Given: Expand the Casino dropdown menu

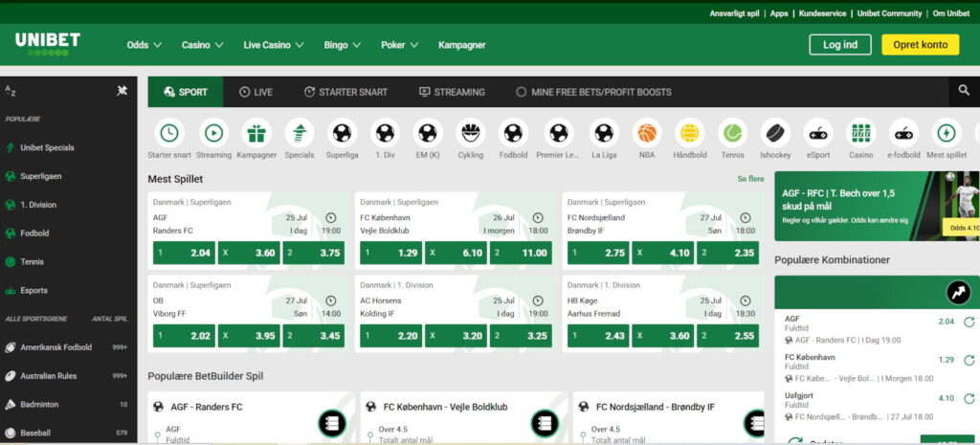Looking at the screenshot, I should [203, 45].
